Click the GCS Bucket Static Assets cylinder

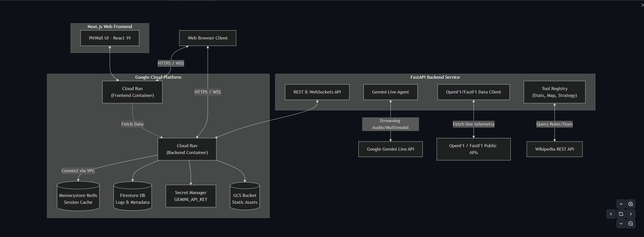click(x=245, y=196)
